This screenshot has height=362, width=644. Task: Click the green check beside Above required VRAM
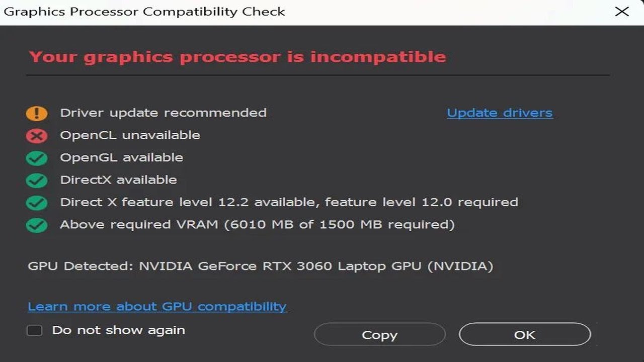click(x=37, y=225)
